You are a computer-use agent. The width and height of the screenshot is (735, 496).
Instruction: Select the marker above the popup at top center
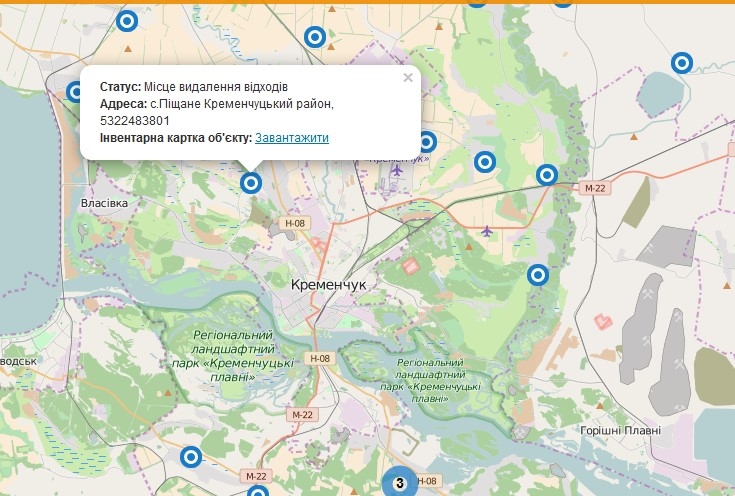pos(314,38)
